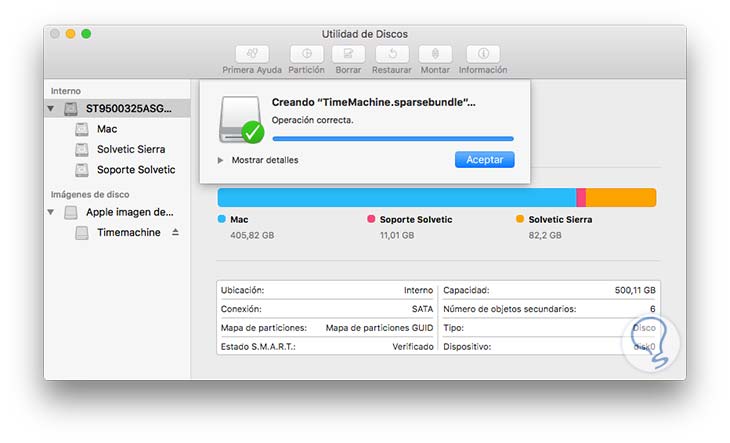Screen dimensions: 730x443
Task: Select Apple imagen de disco row
Action: pyautogui.click(x=117, y=212)
